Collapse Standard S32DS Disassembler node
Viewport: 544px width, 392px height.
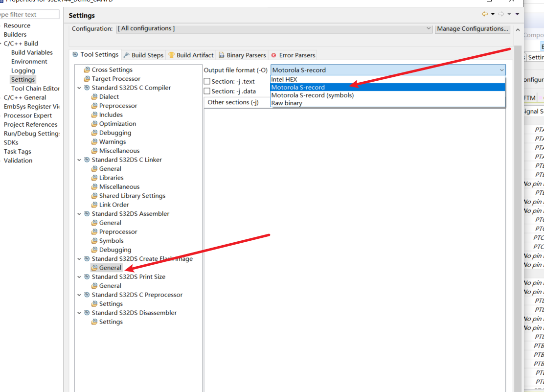coord(79,313)
